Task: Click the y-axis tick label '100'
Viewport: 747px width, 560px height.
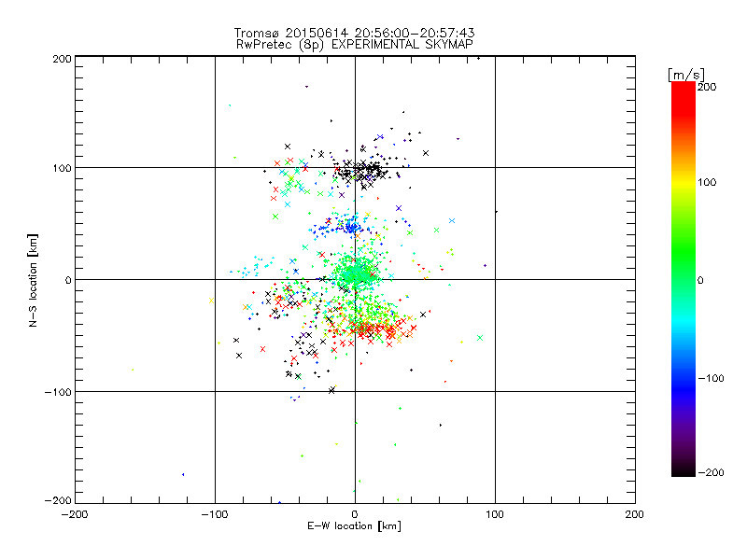Action: point(62,169)
